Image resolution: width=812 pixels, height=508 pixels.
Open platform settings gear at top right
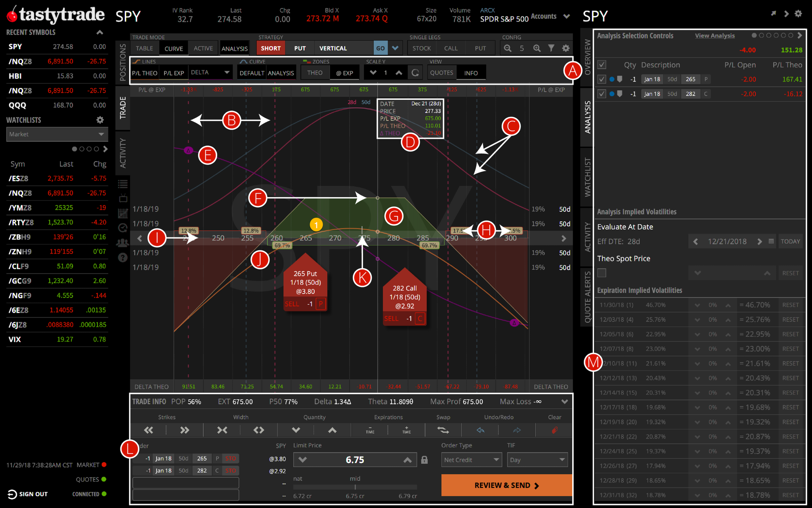tap(799, 13)
